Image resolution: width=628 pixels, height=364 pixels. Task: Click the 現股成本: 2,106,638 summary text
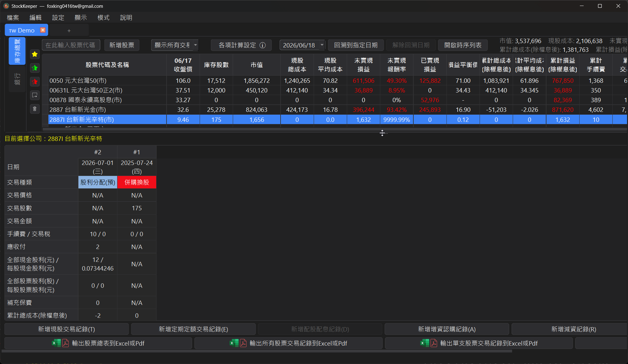575,41
